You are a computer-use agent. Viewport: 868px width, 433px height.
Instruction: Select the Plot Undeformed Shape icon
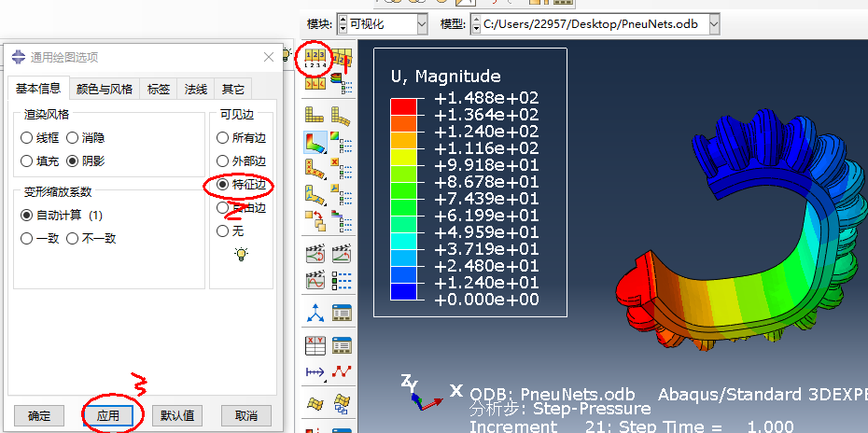[315, 116]
